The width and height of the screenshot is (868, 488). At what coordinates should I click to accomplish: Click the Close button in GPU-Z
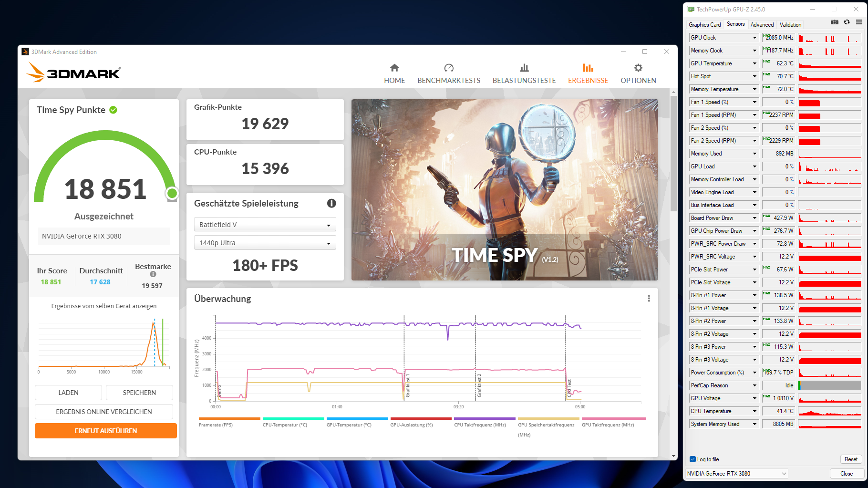847,474
